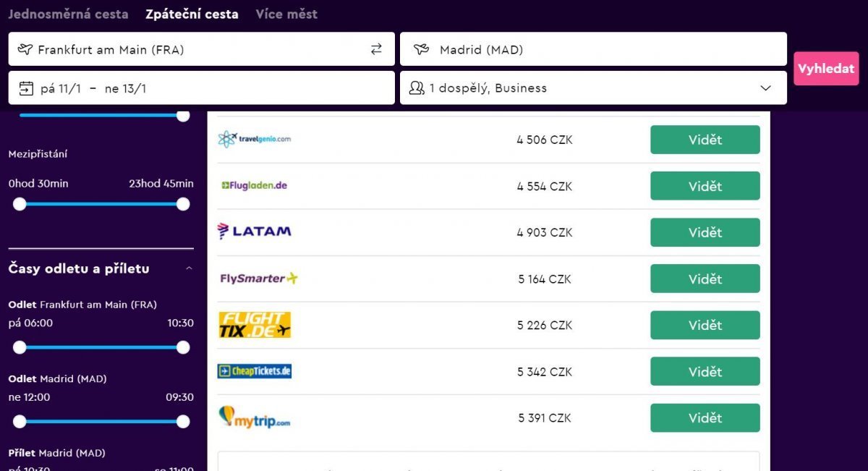The width and height of the screenshot is (868, 471).
Task: Click the calendar icon in the date field
Action: click(26, 88)
